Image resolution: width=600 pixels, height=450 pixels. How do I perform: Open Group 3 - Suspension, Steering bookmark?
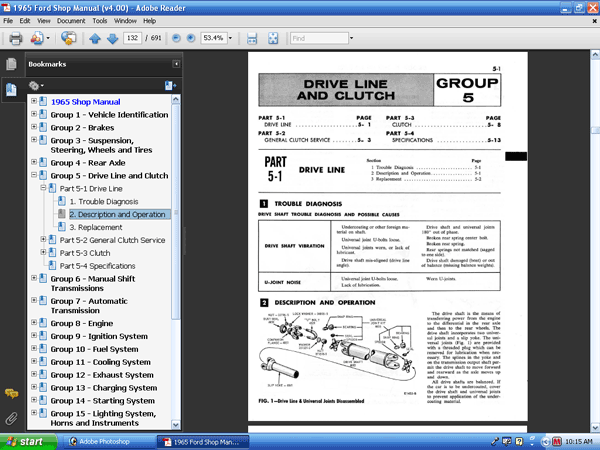pyautogui.click(x=101, y=145)
